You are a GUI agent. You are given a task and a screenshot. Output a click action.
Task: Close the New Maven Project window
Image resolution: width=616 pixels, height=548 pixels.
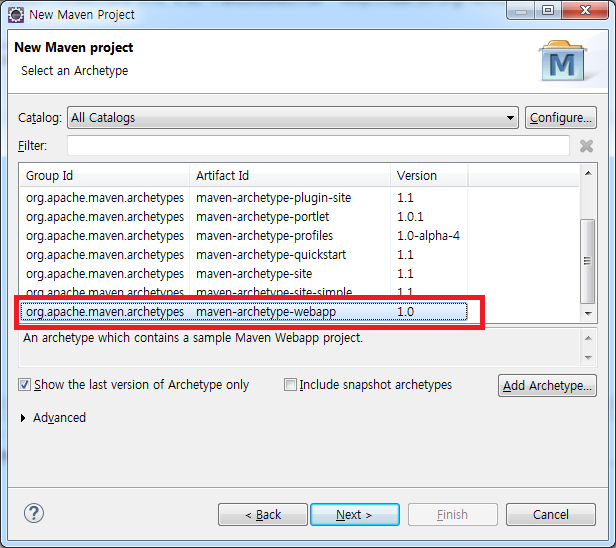point(585,11)
